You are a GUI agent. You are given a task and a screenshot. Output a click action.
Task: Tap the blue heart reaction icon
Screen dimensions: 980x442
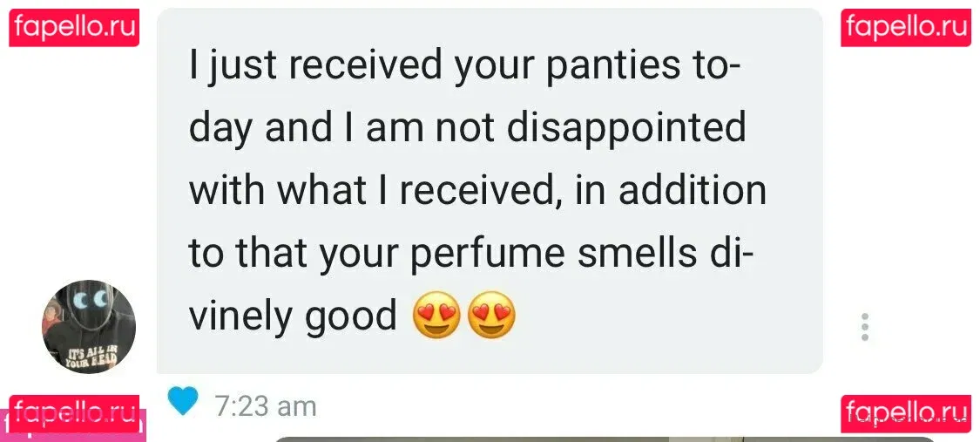pyautogui.click(x=183, y=401)
